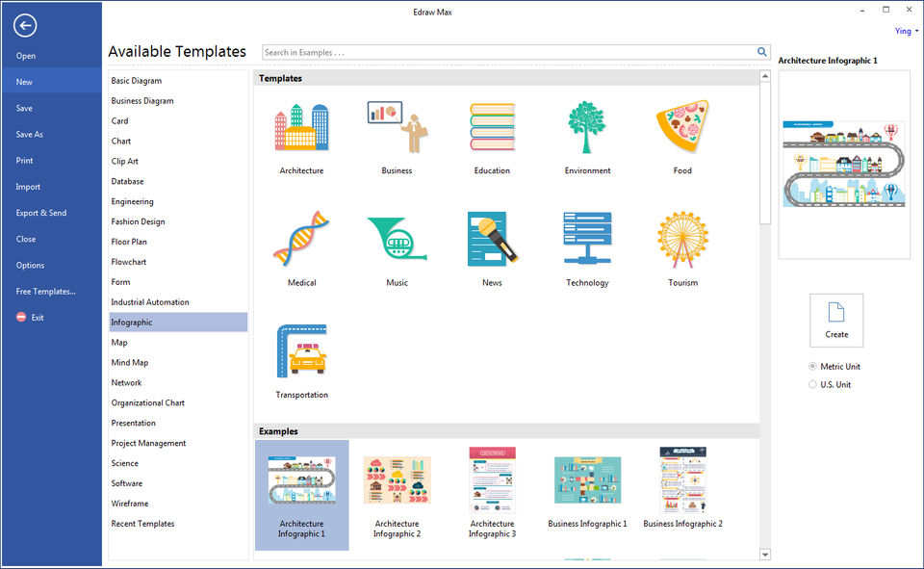The image size is (924, 569).
Task: Select Architecture Infographic 2 example
Action: point(398,495)
